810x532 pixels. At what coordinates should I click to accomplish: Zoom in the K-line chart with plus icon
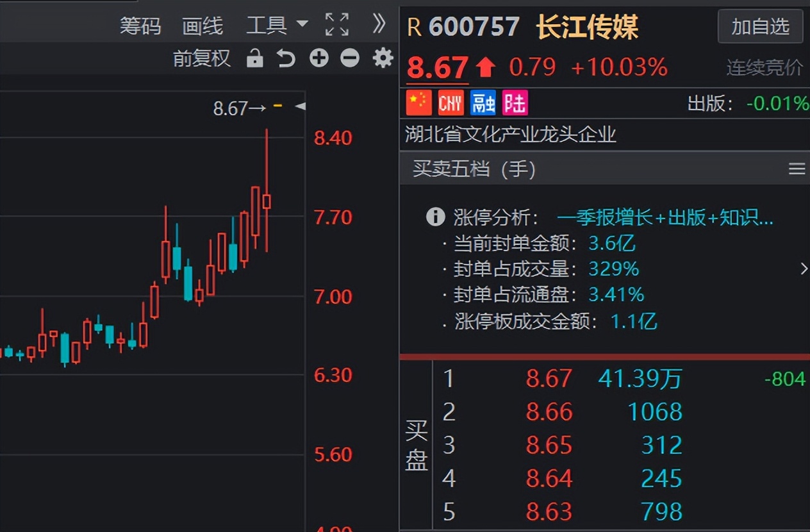click(318, 58)
